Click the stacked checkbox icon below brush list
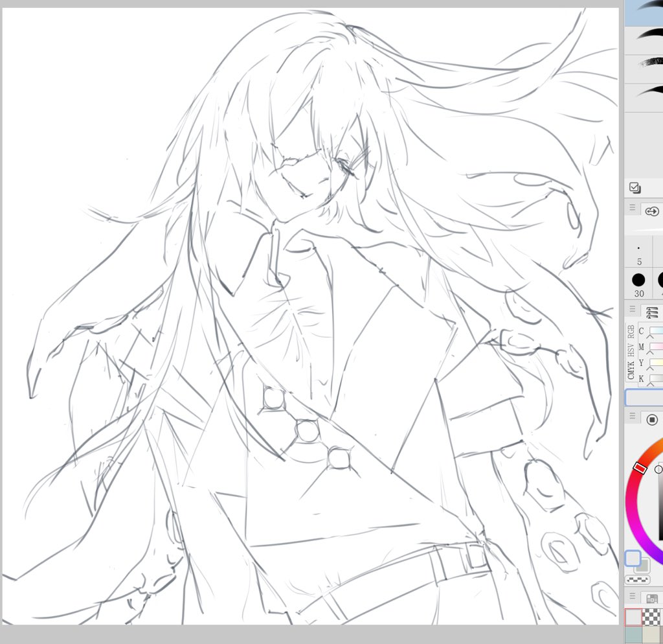663x644 pixels. click(x=635, y=188)
